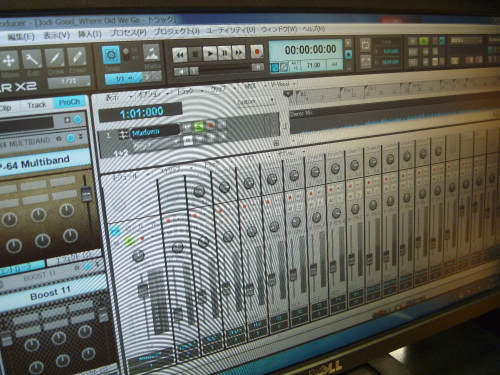The image size is (500, 375).
Task: Toggle solo on the Mixdown track
Action: coord(199,126)
